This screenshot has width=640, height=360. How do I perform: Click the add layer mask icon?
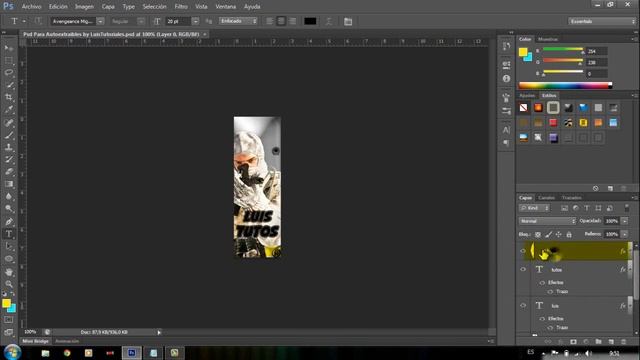pos(573,341)
